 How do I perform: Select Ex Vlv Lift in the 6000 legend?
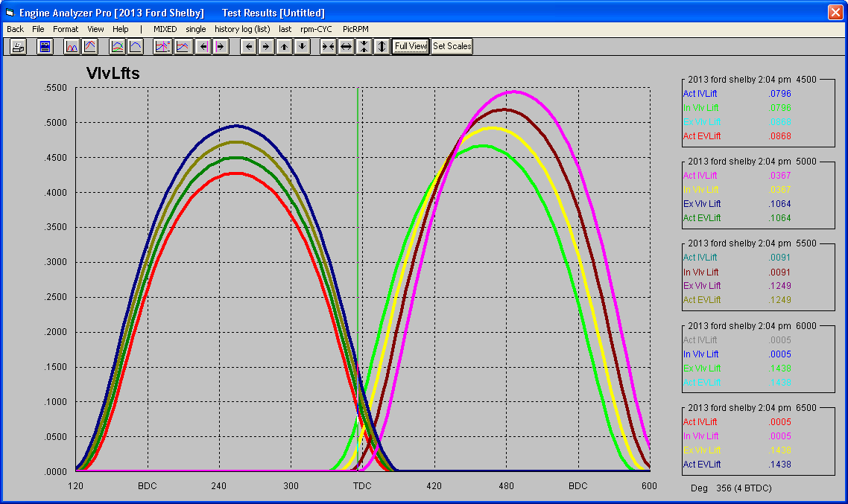pos(702,369)
